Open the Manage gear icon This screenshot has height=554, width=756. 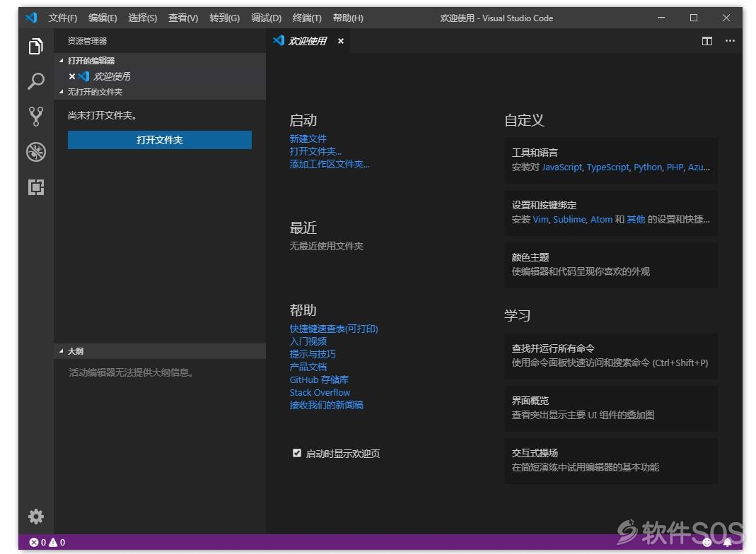[x=35, y=517]
